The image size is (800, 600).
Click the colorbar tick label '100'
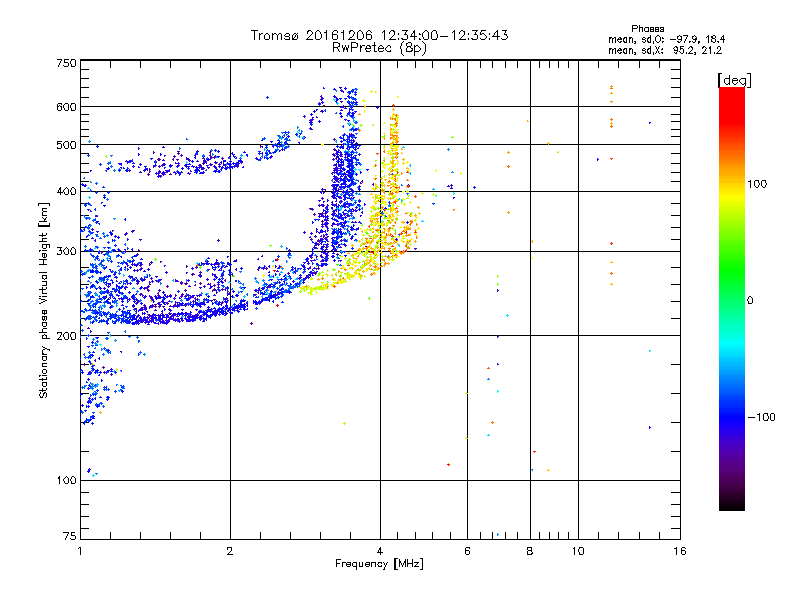pos(757,184)
